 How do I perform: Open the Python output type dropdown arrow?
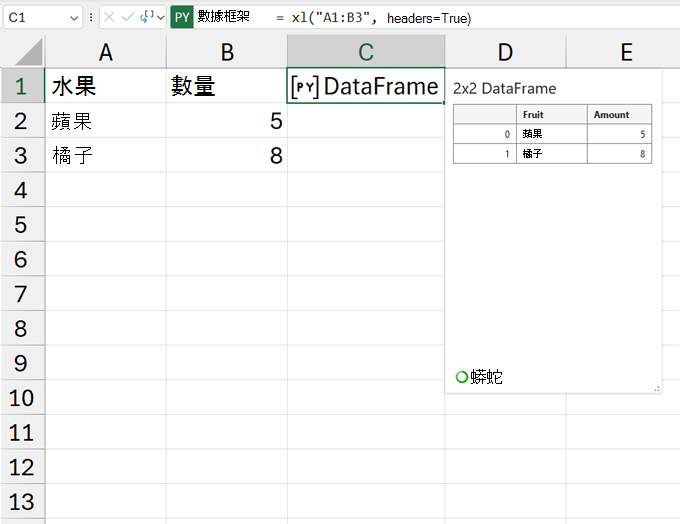161,18
